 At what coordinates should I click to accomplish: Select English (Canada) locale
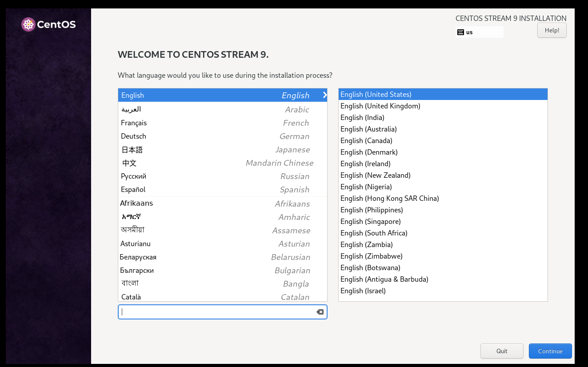(x=443, y=140)
